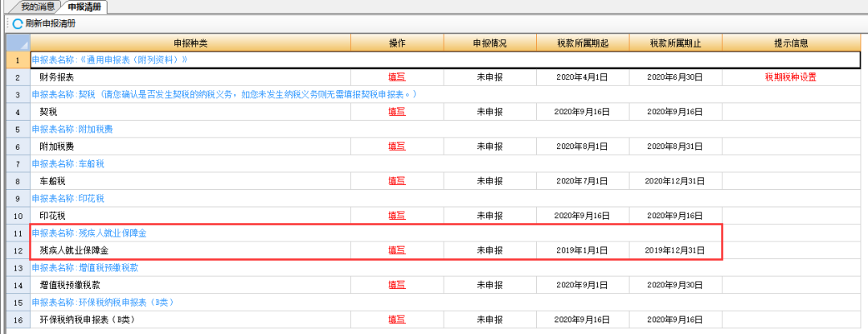
Task: Select the 申报表名称:契税 group row
Action: pos(445,94)
